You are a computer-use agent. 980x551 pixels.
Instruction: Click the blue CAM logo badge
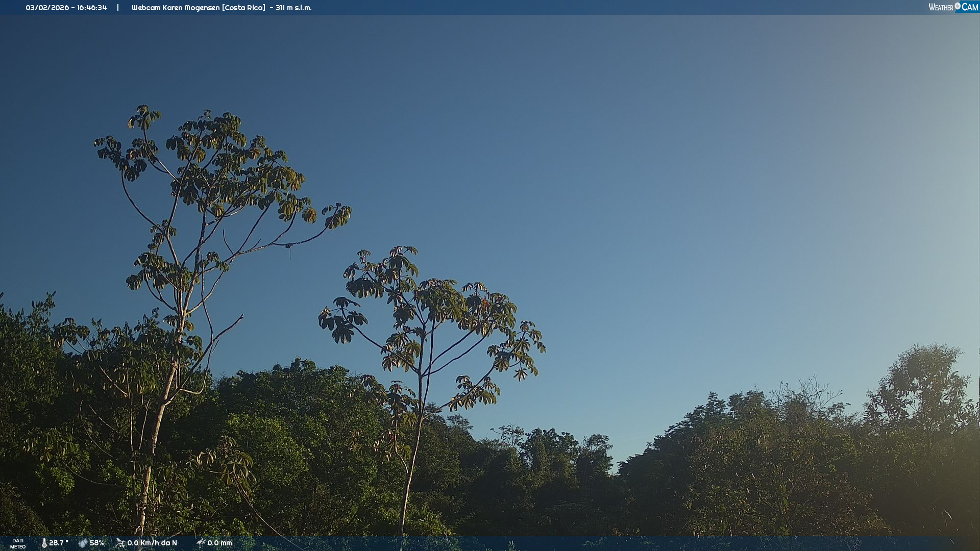969,7
